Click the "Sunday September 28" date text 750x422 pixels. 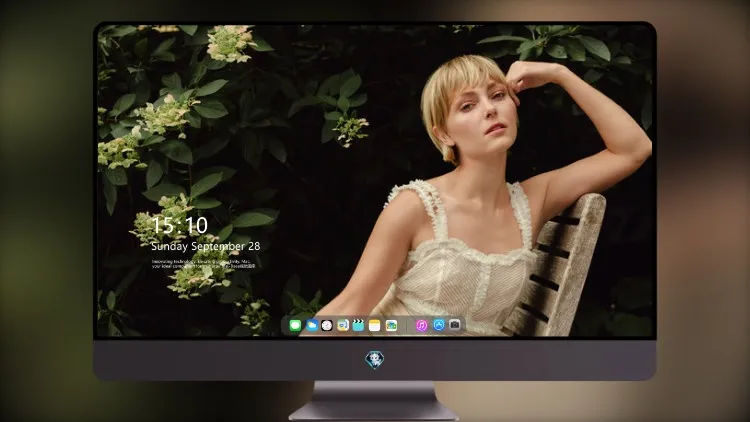coord(206,246)
